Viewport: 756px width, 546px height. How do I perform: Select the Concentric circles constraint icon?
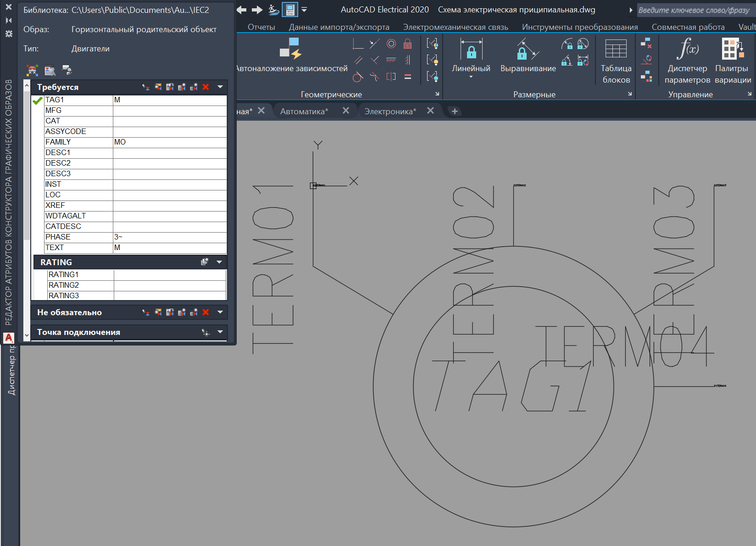391,44
